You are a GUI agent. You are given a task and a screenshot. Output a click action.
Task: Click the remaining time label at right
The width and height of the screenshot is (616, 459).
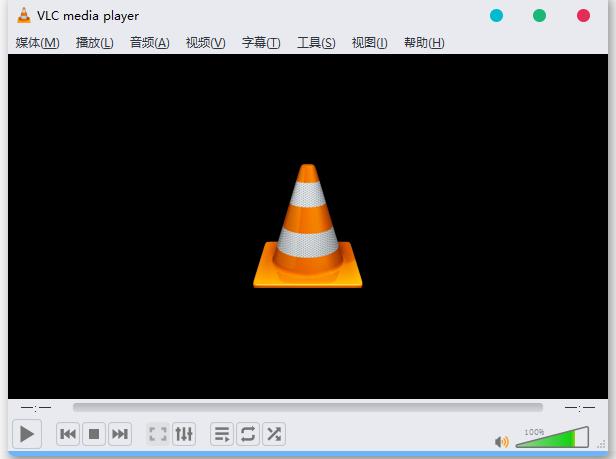click(580, 408)
